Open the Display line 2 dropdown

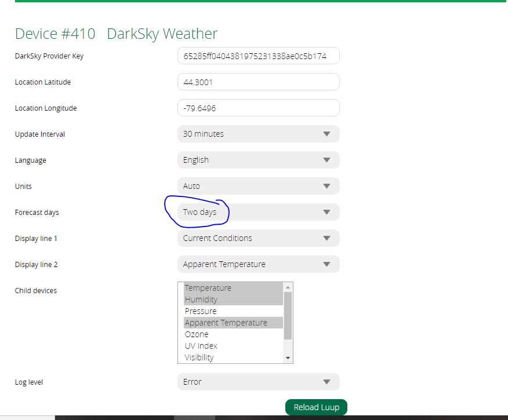tap(258, 264)
